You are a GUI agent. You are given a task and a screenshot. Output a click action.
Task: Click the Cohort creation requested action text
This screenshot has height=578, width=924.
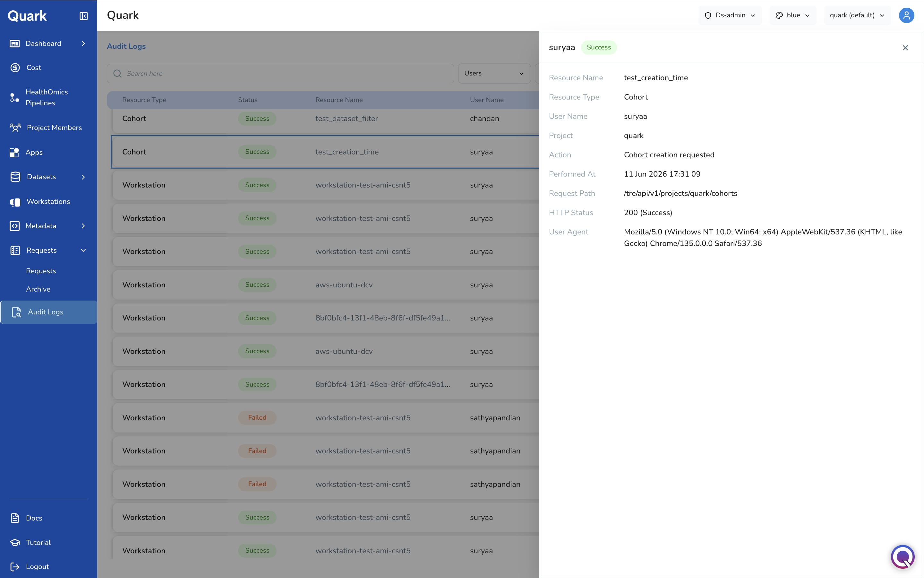pyautogui.click(x=669, y=155)
